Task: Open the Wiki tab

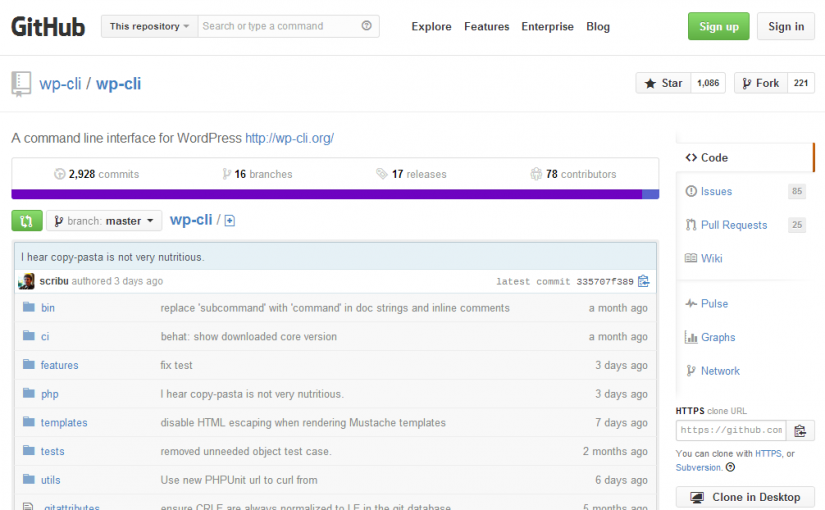Action: [711, 258]
